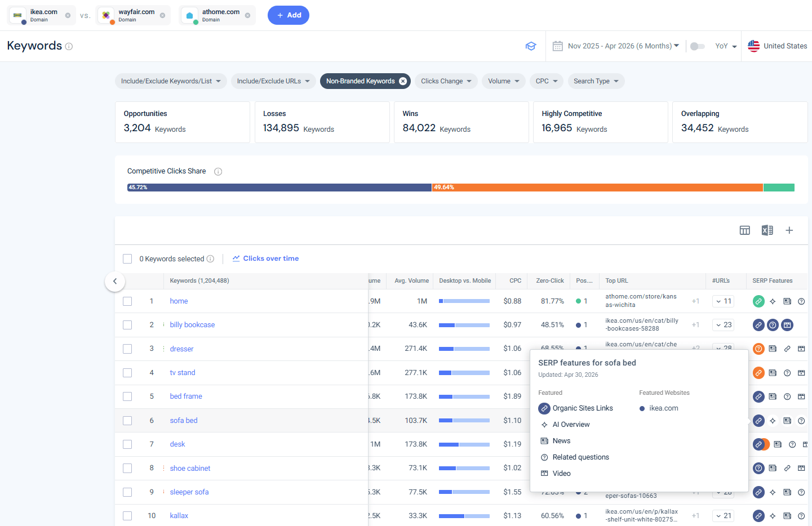This screenshot has height=526, width=812.
Task: Remove athome.com domain from comparison
Action: point(247,15)
